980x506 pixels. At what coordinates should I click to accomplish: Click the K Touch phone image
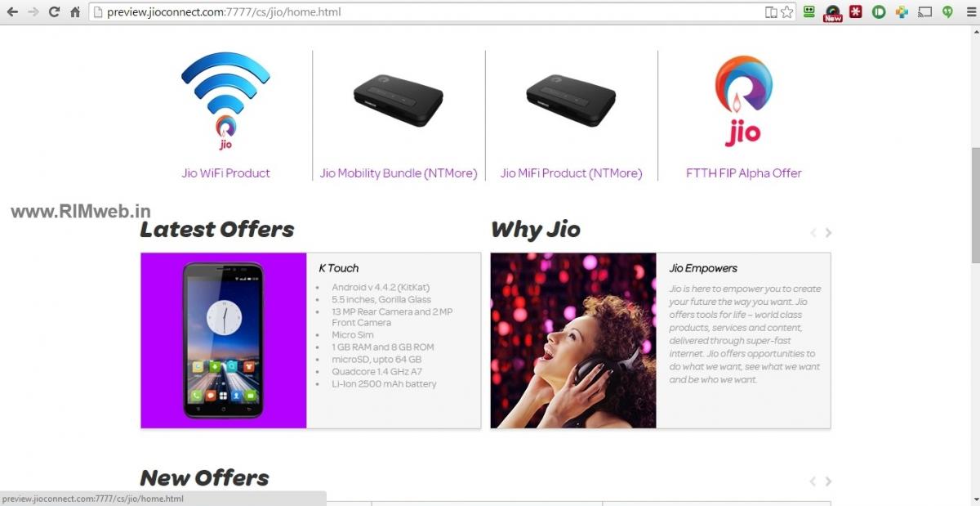click(x=224, y=340)
